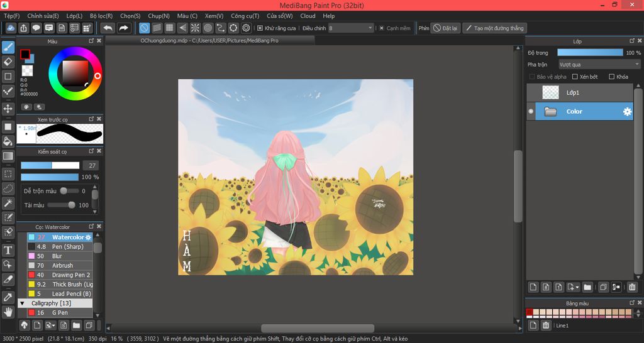Enable the curve snap guide
Screen dimensions: 644x343
click(x=221, y=28)
